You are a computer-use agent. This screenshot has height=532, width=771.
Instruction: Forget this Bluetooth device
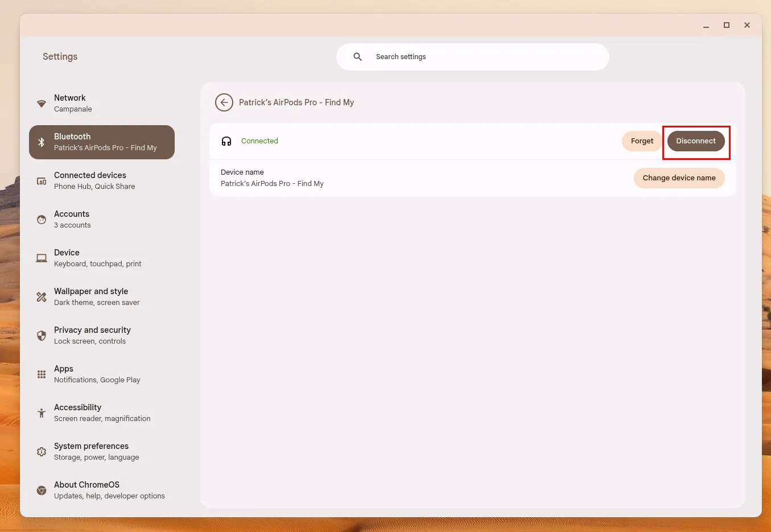[642, 141]
